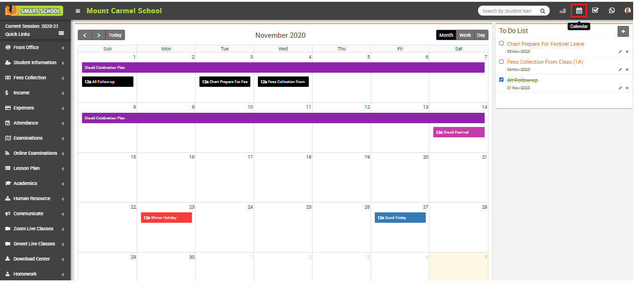Open the task checklist icon in header
The width and height of the screenshot is (644, 286).
point(595,10)
